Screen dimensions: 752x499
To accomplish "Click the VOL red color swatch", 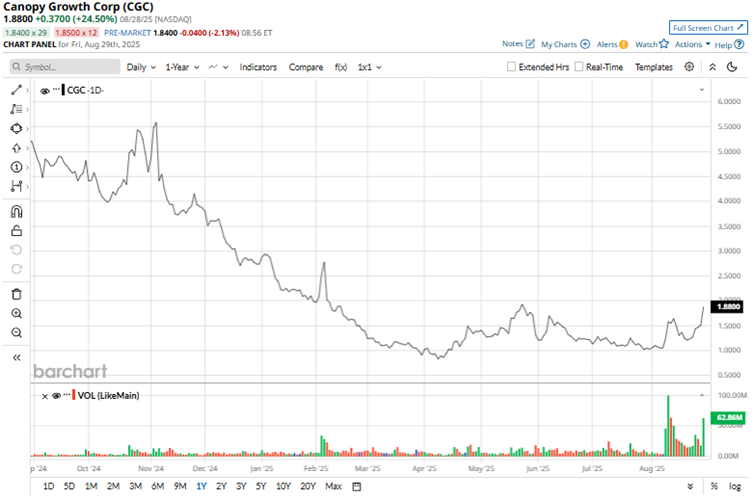I will tap(73, 395).
